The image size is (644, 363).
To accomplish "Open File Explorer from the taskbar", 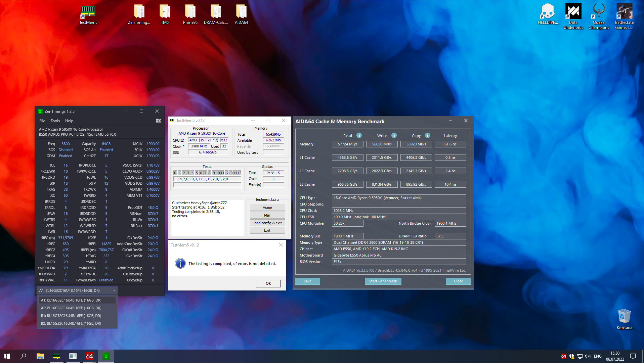I will [x=40, y=356].
